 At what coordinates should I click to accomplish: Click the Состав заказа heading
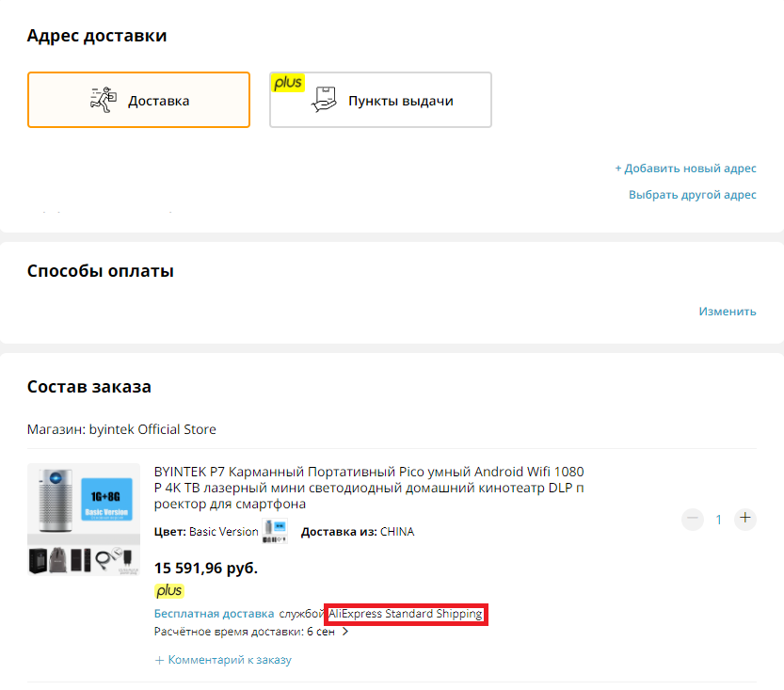[89, 387]
